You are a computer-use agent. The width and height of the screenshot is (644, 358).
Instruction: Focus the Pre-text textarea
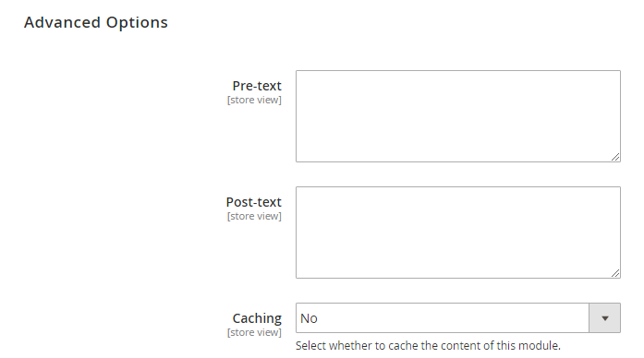tap(458, 116)
